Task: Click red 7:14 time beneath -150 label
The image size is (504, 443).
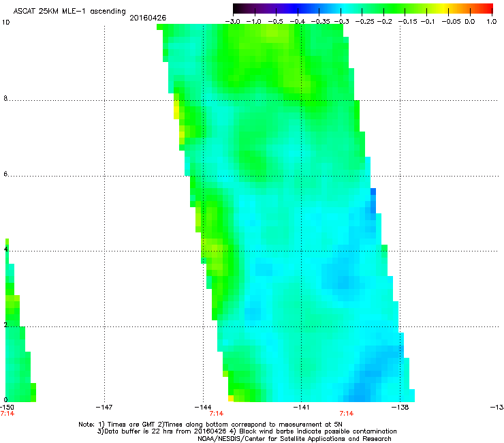Action: click(x=7, y=414)
